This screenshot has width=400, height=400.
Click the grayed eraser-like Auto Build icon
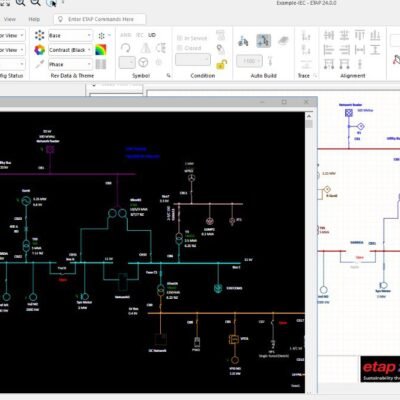pos(283,41)
